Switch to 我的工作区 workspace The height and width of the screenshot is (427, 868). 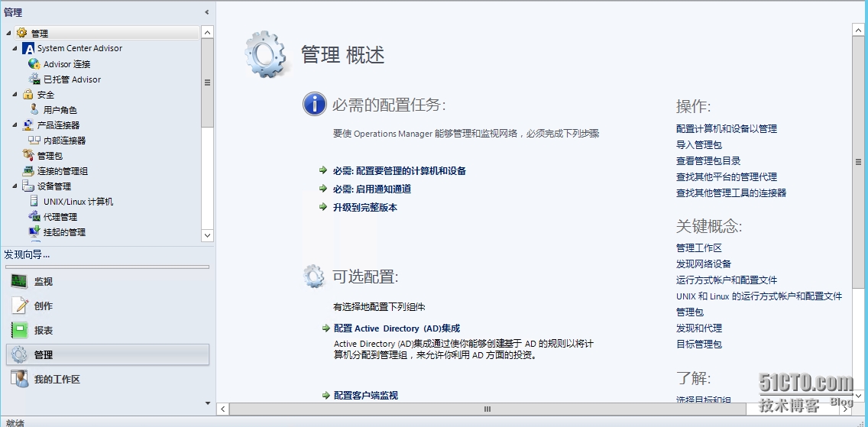[108, 379]
